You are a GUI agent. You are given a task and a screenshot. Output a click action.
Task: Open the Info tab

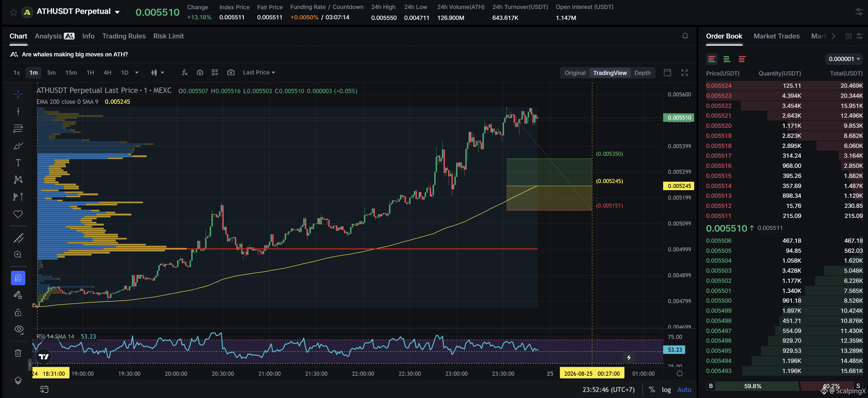coord(88,36)
